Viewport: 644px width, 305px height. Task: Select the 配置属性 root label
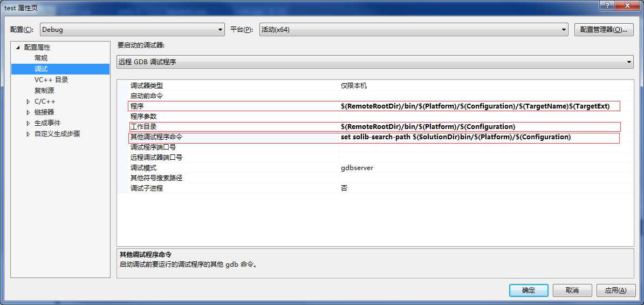pos(37,48)
